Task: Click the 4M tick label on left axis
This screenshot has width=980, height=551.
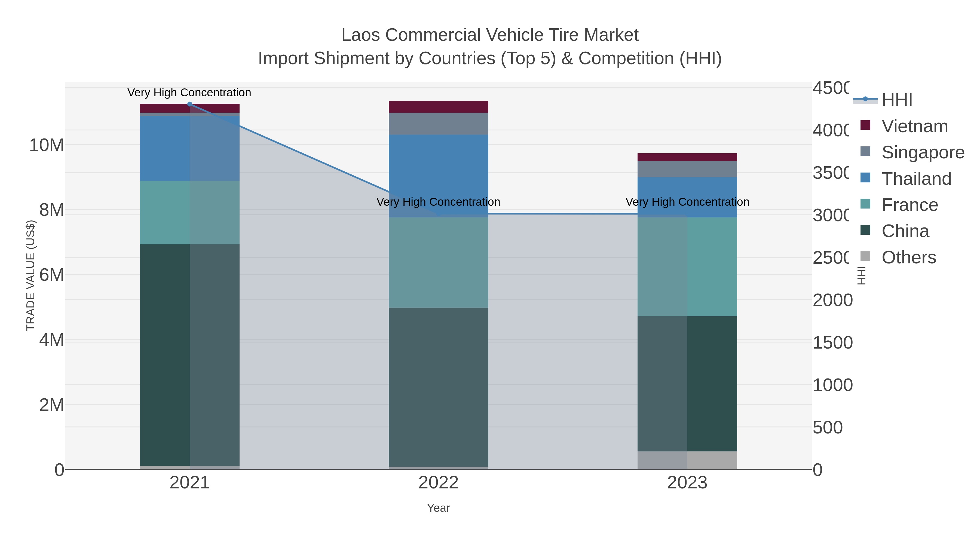Action: coord(51,340)
